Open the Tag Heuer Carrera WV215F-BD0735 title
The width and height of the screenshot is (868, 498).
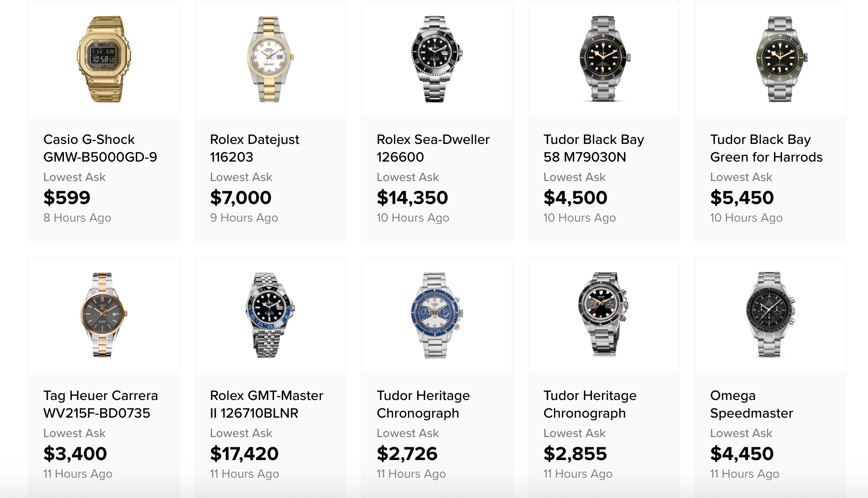pos(101,404)
